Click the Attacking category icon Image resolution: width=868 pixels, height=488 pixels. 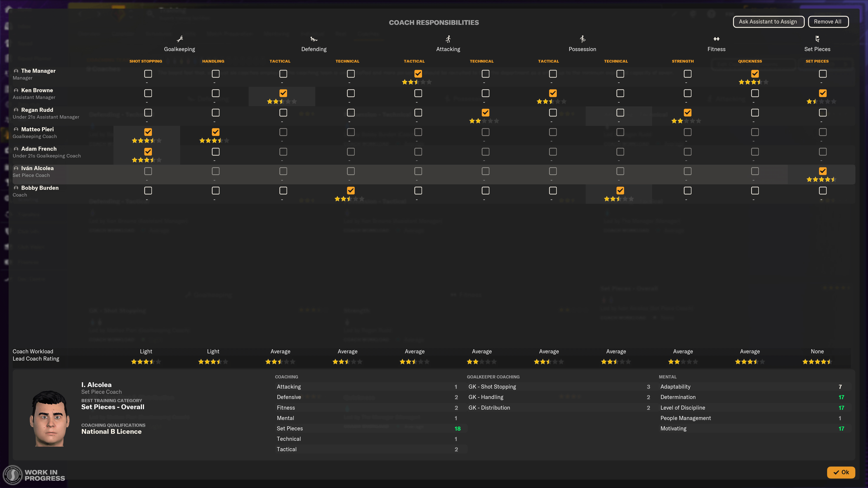coord(448,39)
